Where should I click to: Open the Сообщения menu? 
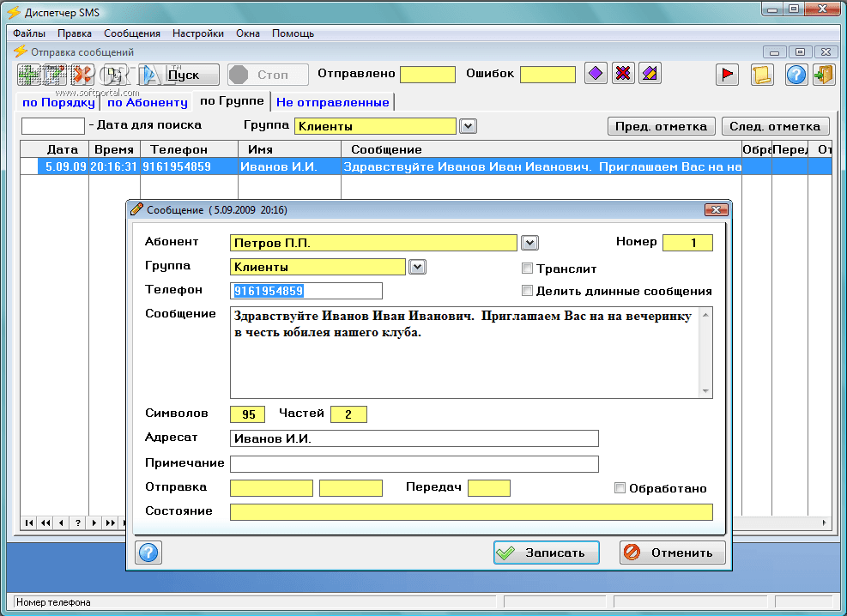click(x=132, y=33)
